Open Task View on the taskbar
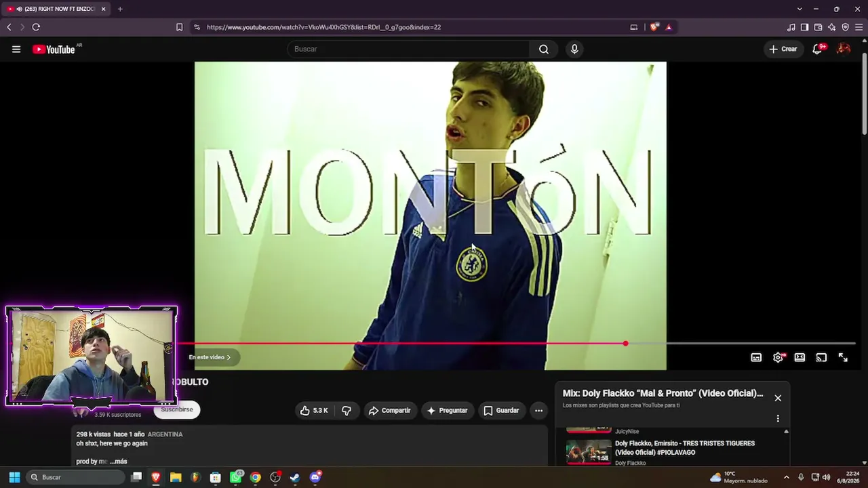This screenshot has height=488, width=868. click(x=136, y=477)
